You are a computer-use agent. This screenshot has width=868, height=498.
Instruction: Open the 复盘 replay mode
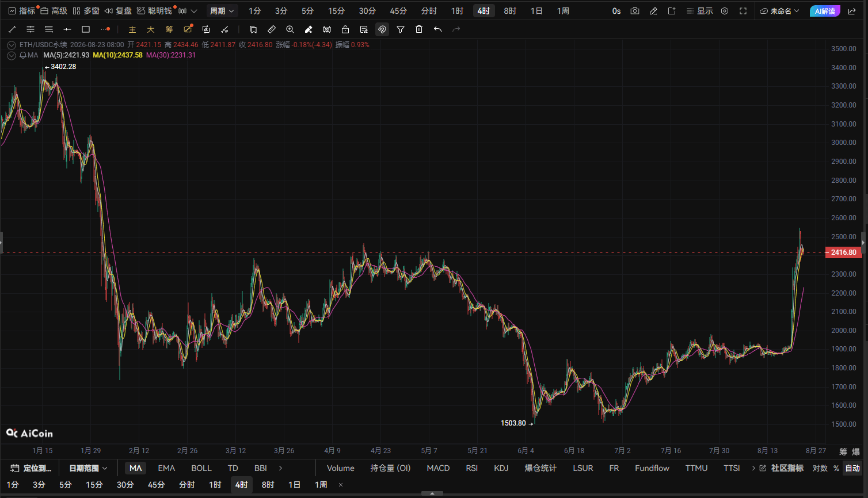pos(118,11)
